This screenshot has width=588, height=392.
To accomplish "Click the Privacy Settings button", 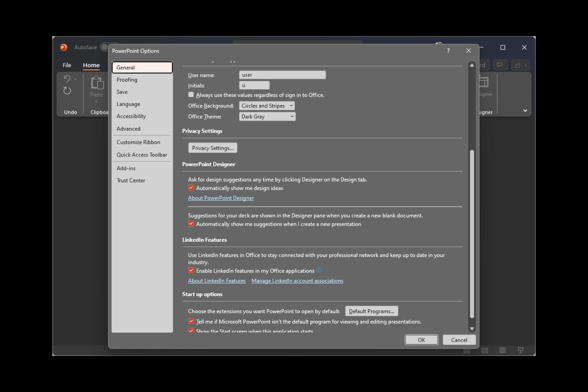I will tap(213, 148).
